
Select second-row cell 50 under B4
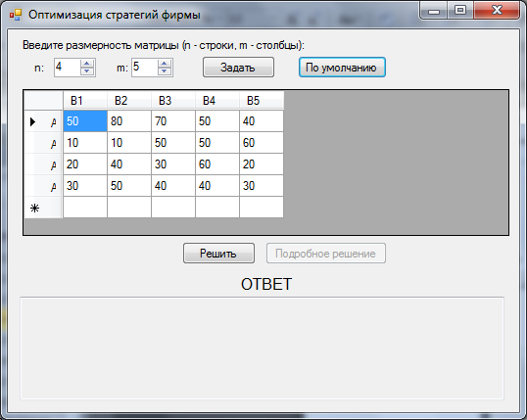click(217, 143)
